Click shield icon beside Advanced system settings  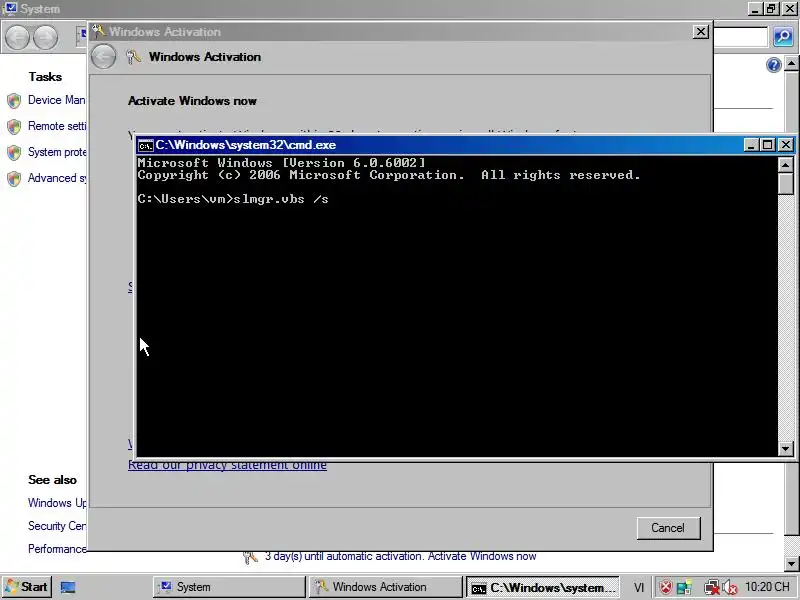[14, 179]
